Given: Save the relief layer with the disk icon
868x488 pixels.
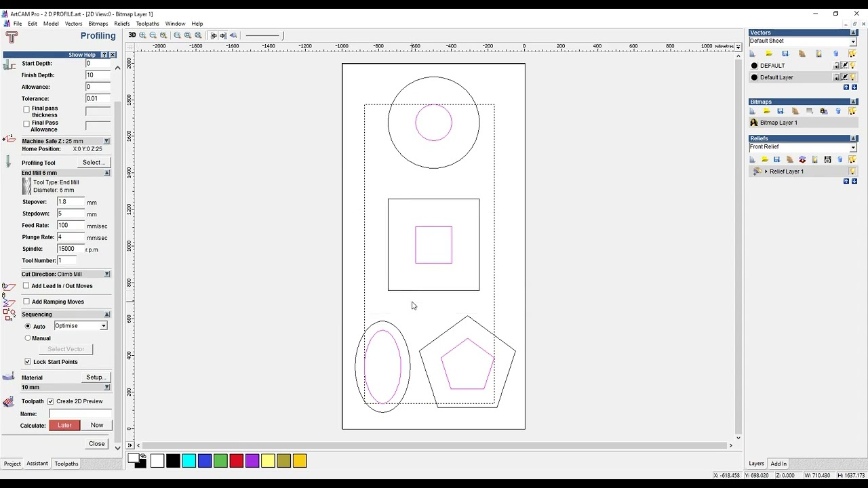Looking at the screenshot, I should point(776,160).
